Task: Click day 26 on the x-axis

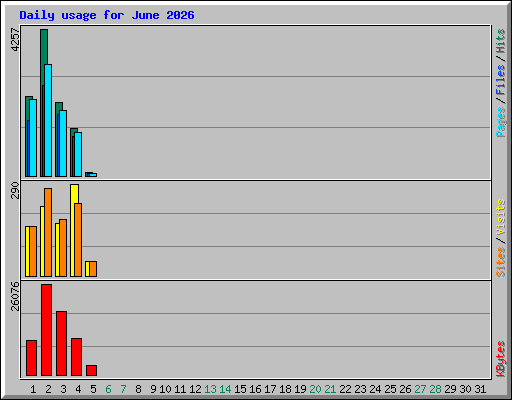Action: [405, 389]
